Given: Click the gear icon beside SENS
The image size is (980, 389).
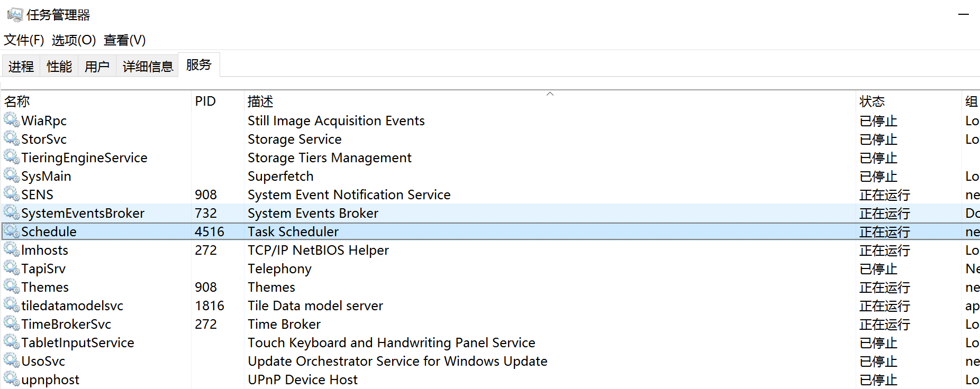Looking at the screenshot, I should [x=12, y=194].
